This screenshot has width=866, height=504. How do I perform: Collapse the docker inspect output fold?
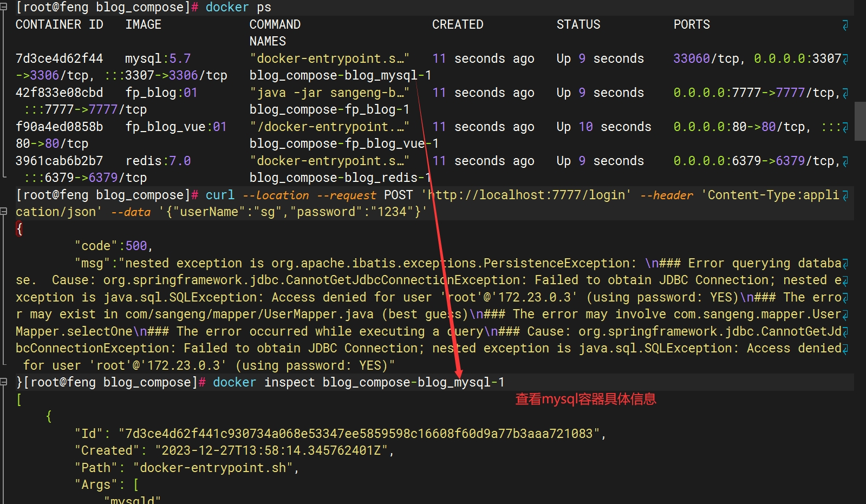coord(3,382)
